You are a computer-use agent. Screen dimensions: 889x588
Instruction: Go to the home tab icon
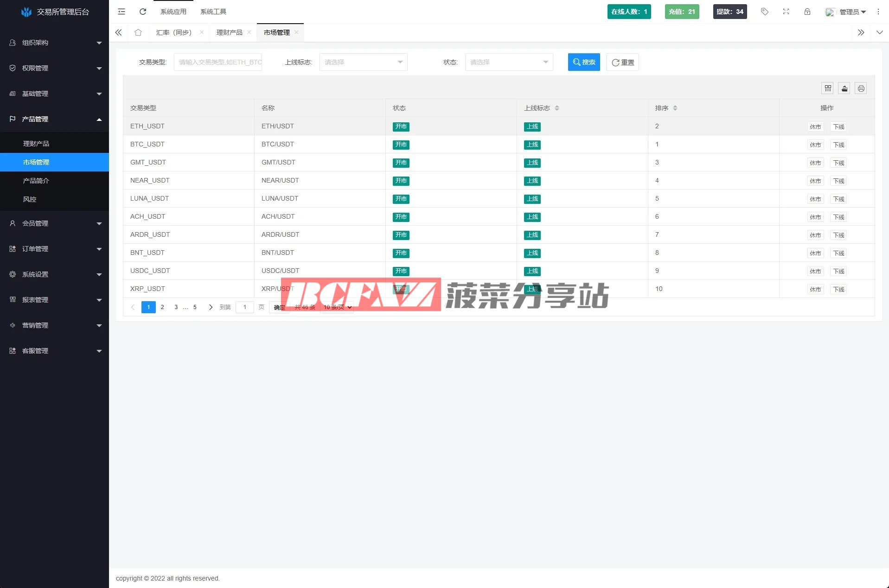138,32
